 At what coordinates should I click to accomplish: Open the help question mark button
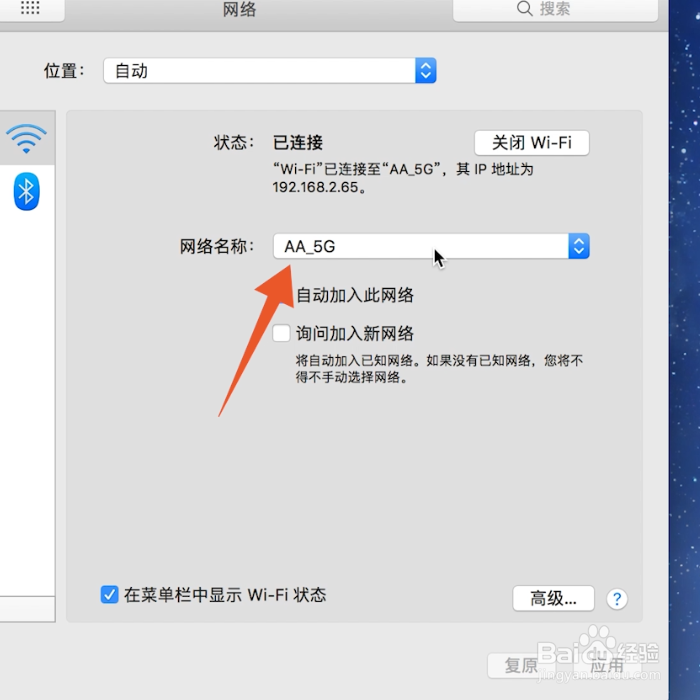point(617,599)
